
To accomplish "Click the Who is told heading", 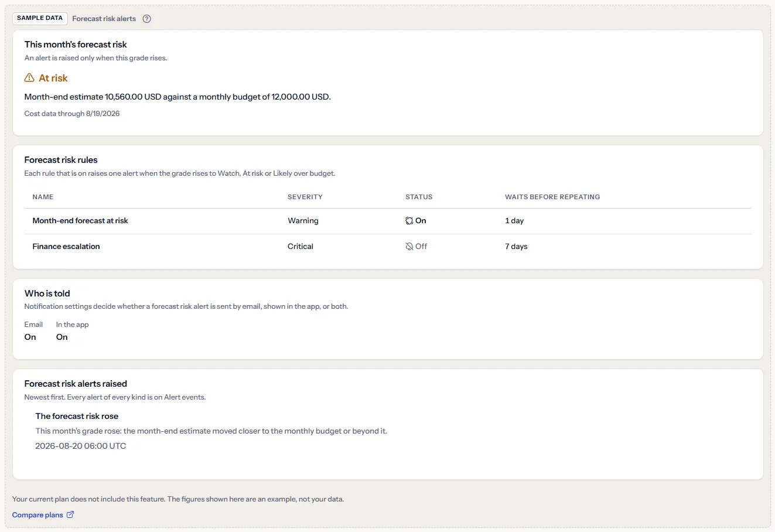I will (47, 294).
